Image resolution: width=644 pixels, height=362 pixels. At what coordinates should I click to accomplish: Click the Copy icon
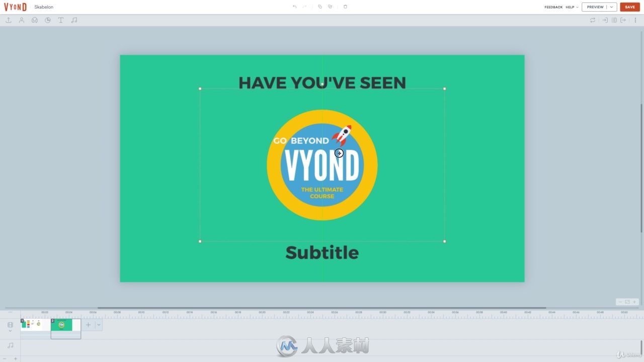point(319,7)
